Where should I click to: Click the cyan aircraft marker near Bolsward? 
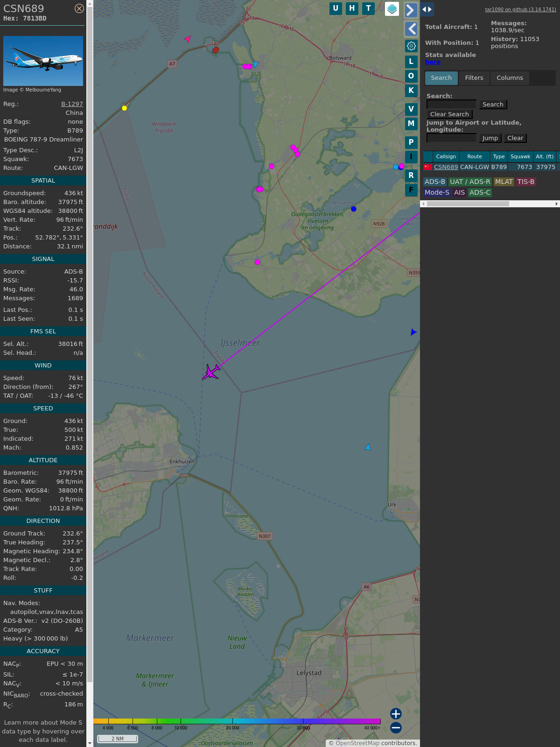[x=255, y=64]
